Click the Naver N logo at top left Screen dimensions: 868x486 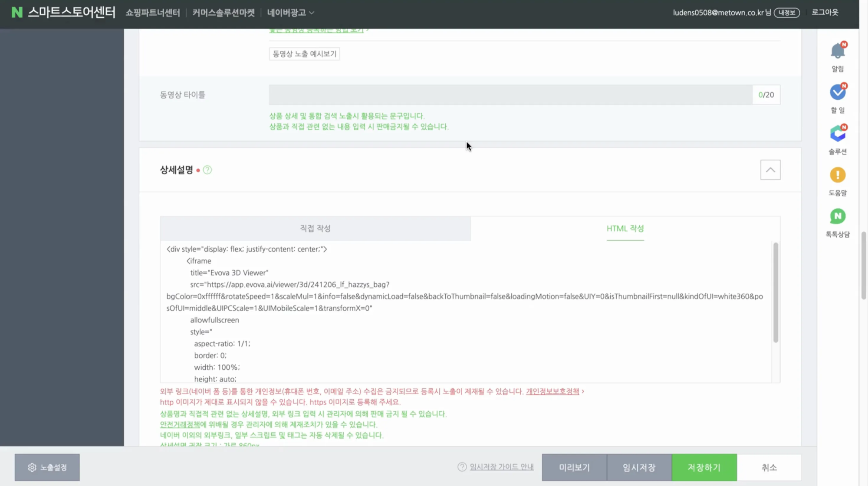click(16, 13)
